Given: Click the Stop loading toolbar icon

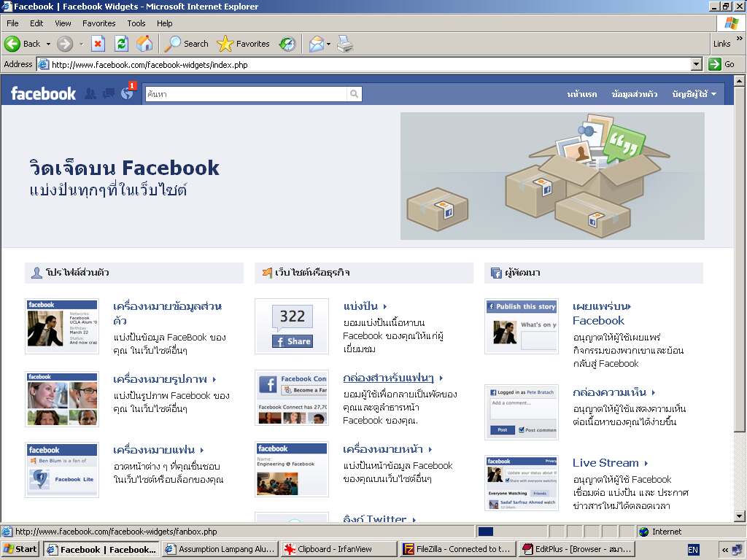Looking at the screenshot, I should 98,44.
